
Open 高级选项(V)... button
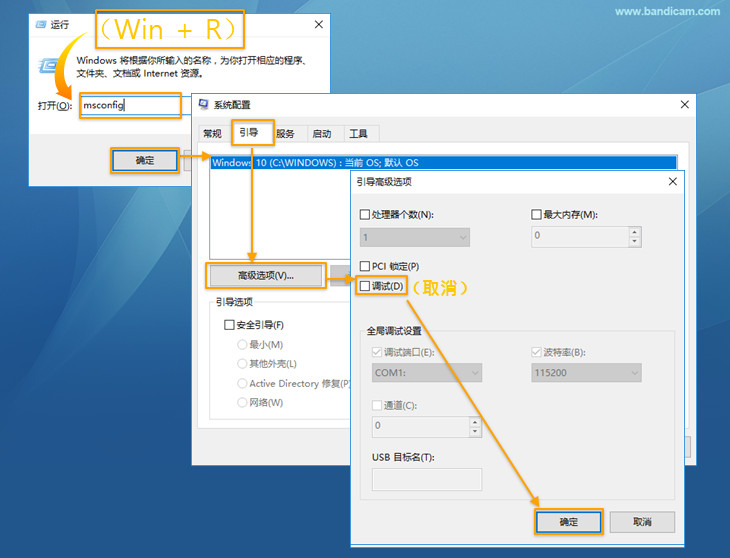coord(266,276)
